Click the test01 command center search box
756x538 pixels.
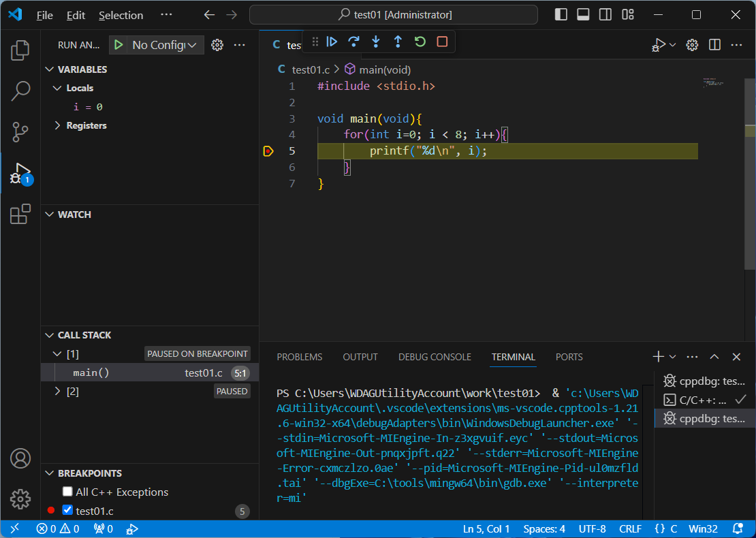point(394,15)
